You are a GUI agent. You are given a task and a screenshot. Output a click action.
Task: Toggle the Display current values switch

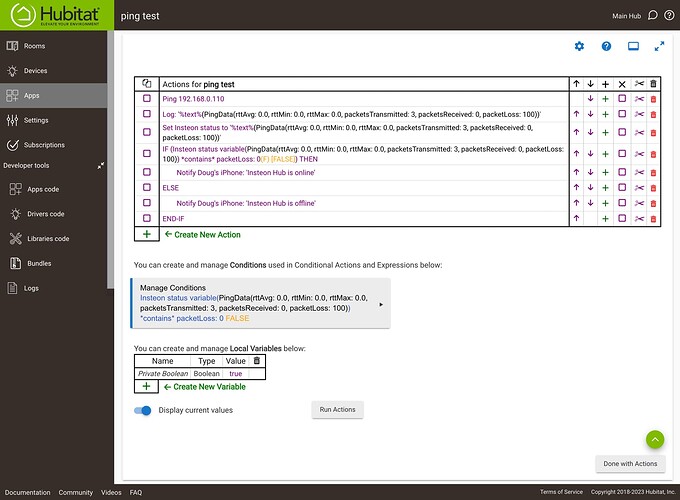142,410
